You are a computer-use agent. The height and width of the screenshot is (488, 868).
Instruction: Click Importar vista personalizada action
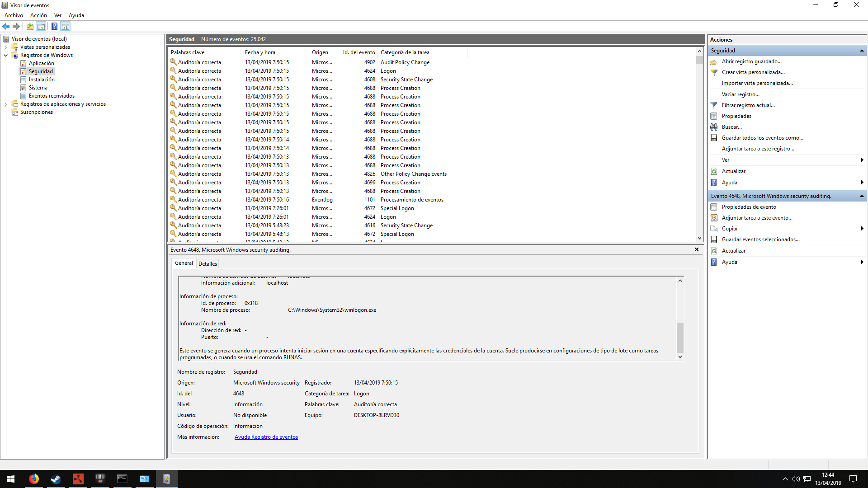coord(757,83)
